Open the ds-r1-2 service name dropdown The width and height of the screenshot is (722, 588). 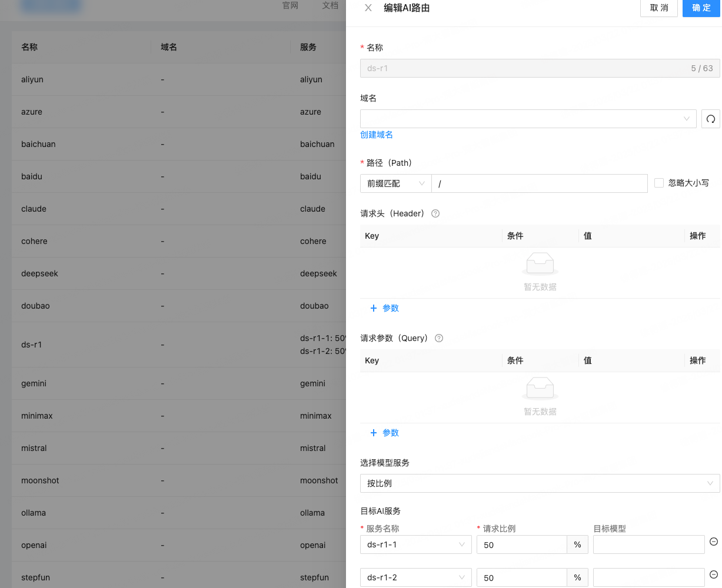click(x=415, y=577)
